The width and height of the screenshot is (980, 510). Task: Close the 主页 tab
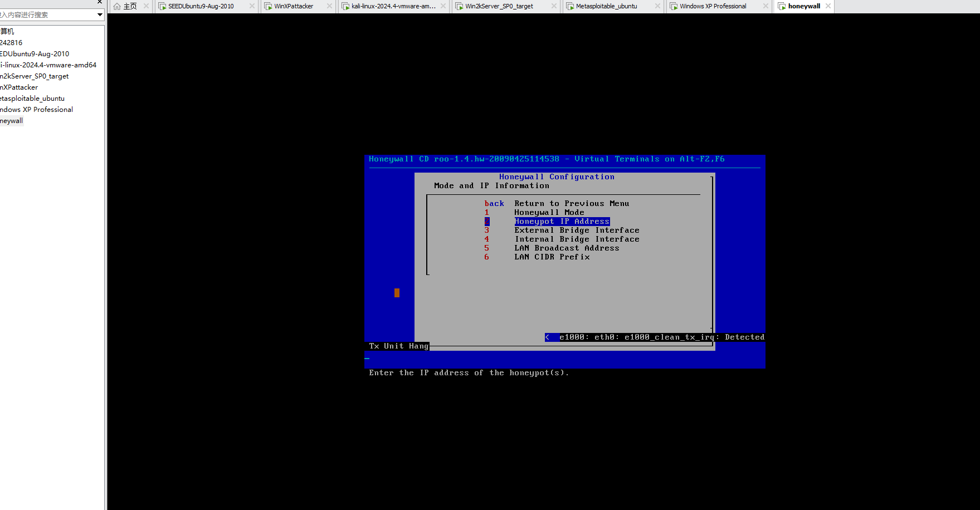pos(146,6)
